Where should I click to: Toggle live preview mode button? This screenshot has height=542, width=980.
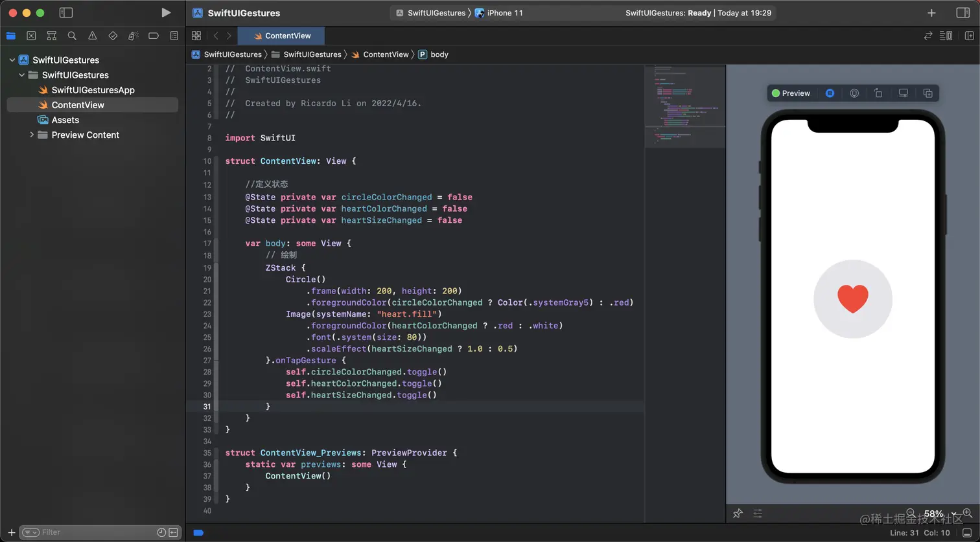[x=830, y=93]
